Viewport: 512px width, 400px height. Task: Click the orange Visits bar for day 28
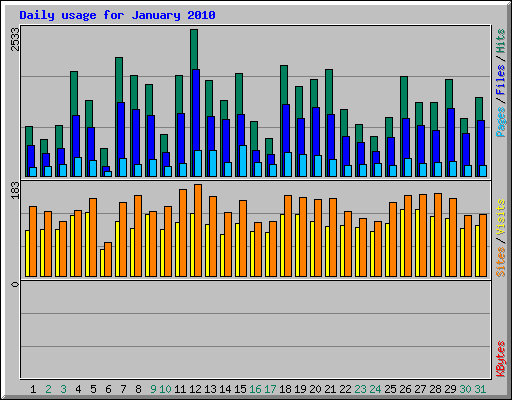(438, 235)
